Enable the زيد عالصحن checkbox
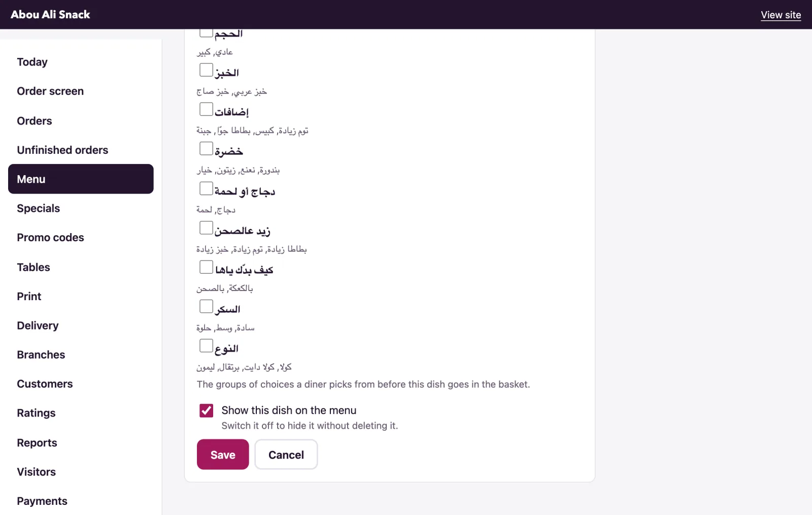This screenshot has height=515, width=812. tap(206, 228)
